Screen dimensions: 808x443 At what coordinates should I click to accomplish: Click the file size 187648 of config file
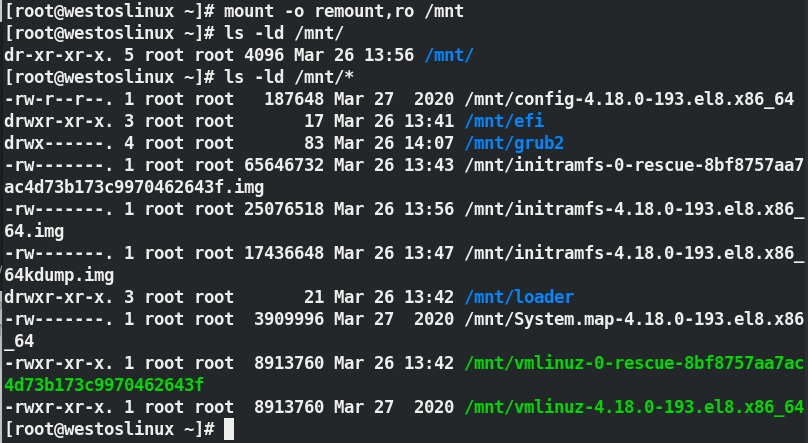(294, 99)
